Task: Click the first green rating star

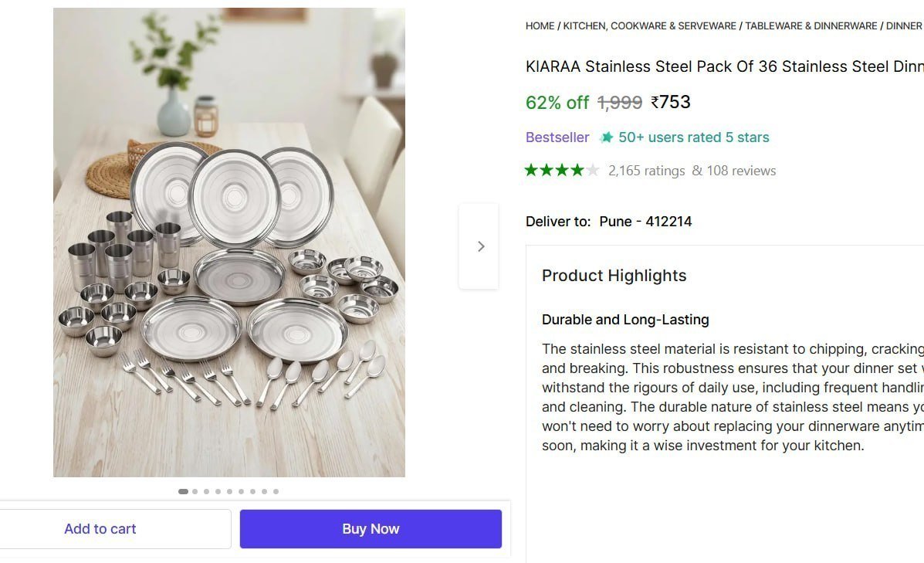Action: [x=533, y=170]
